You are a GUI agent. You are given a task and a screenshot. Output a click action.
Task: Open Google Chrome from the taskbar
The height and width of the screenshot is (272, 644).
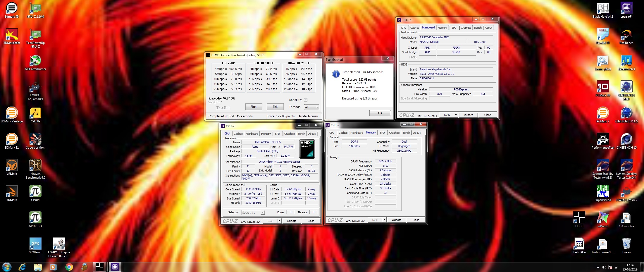[69, 267]
